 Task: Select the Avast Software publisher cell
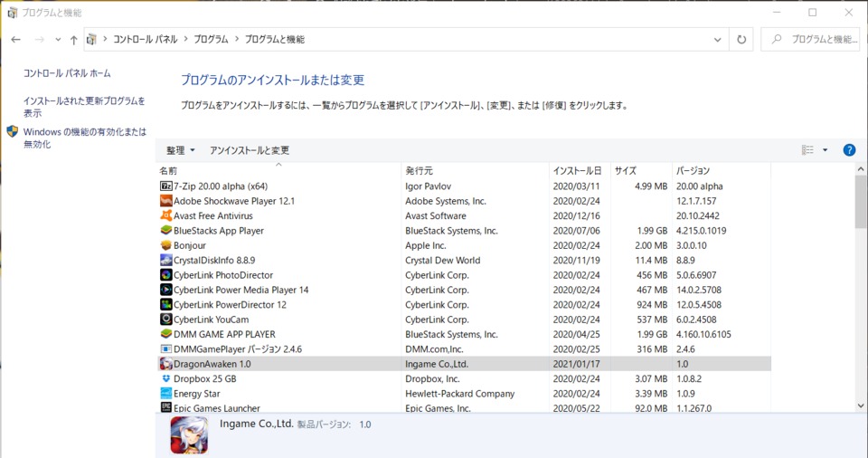click(x=436, y=215)
